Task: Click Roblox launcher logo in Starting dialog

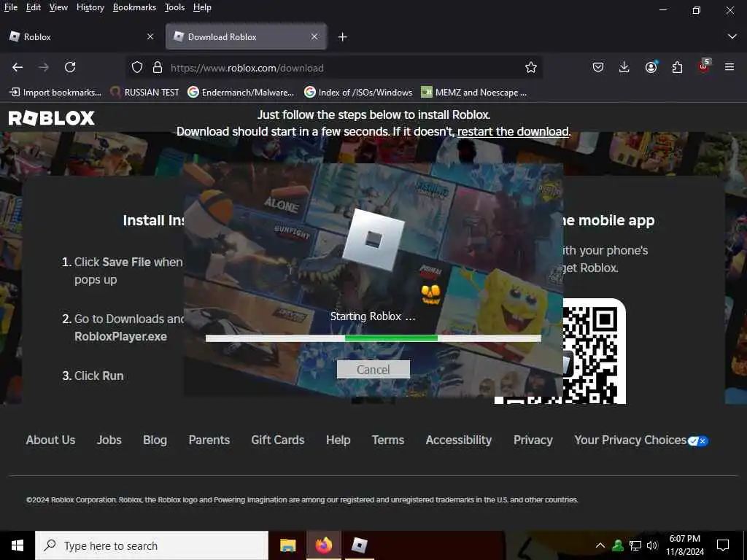Action: (373, 239)
